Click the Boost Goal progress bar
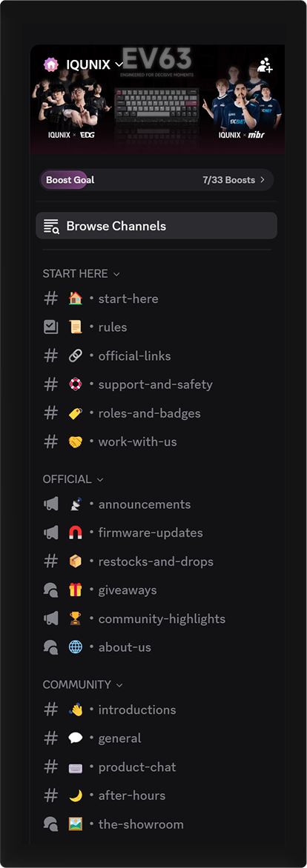This screenshot has height=868, width=307. [x=156, y=180]
